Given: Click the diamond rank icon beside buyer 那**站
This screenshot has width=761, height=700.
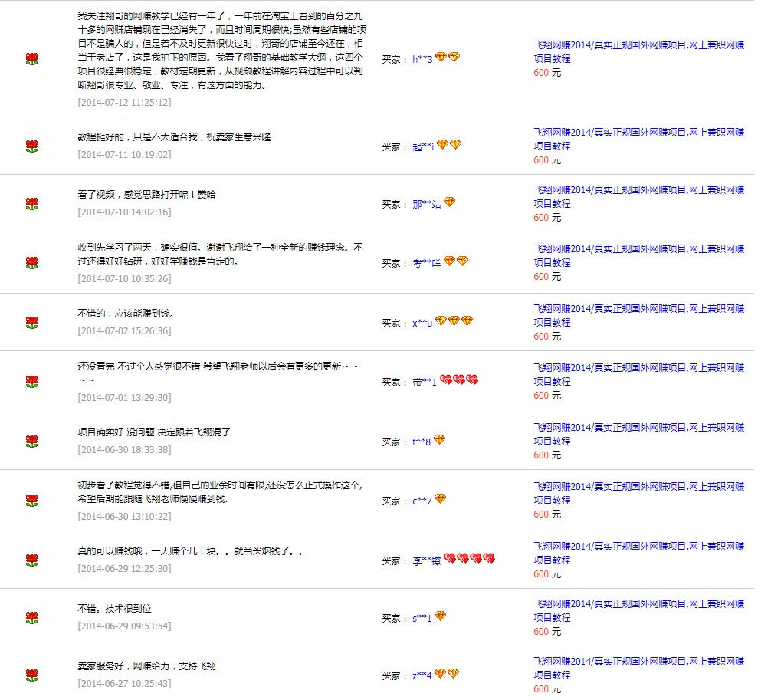Looking at the screenshot, I should [x=449, y=202].
